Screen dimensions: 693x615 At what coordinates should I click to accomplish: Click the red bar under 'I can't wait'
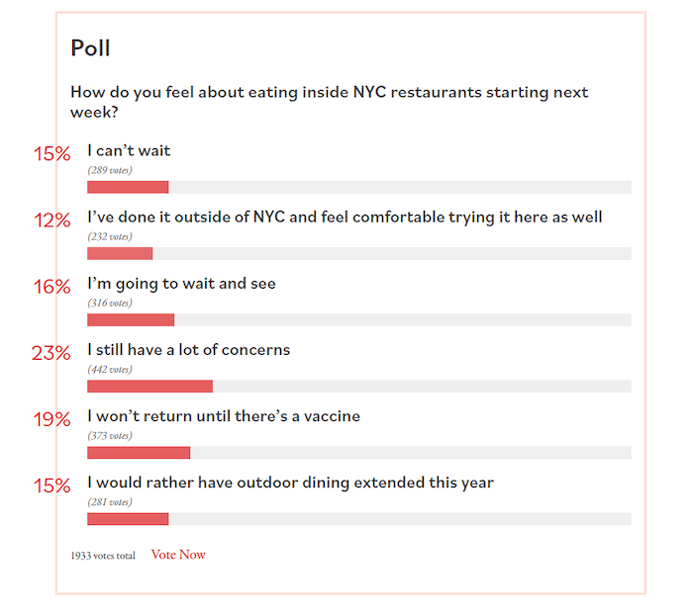[127, 187]
